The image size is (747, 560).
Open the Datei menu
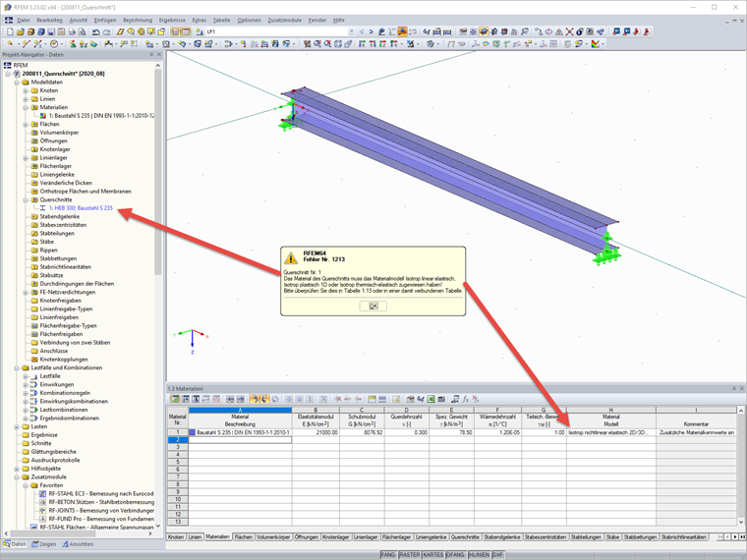click(x=24, y=20)
